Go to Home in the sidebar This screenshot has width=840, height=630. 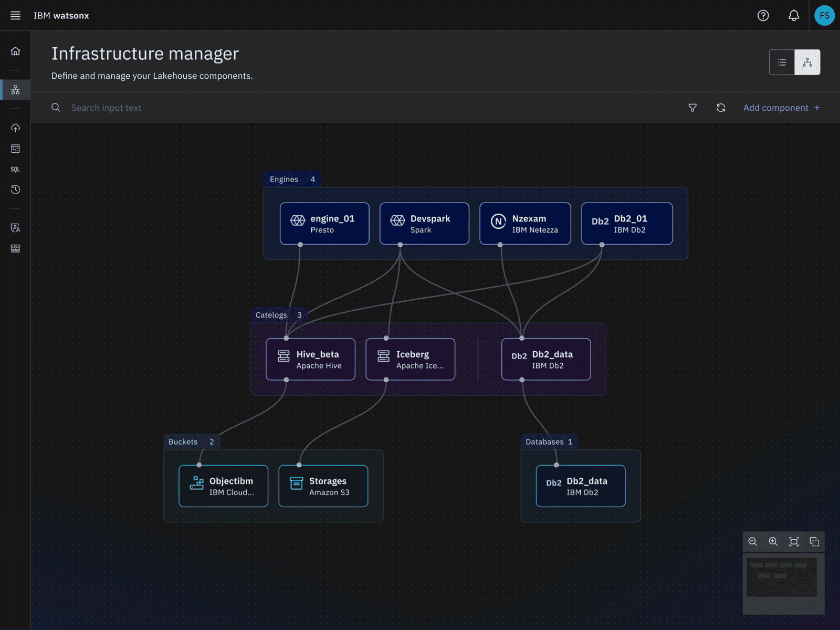(15, 51)
